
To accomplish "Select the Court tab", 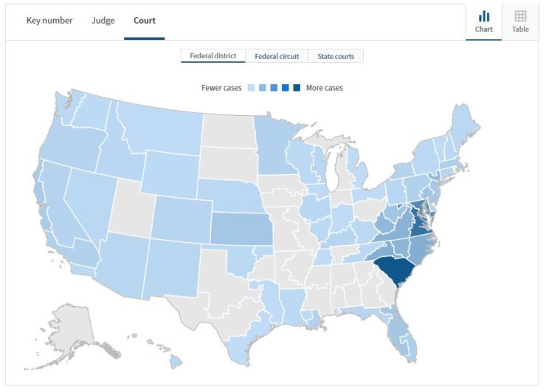I will click(145, 21).
